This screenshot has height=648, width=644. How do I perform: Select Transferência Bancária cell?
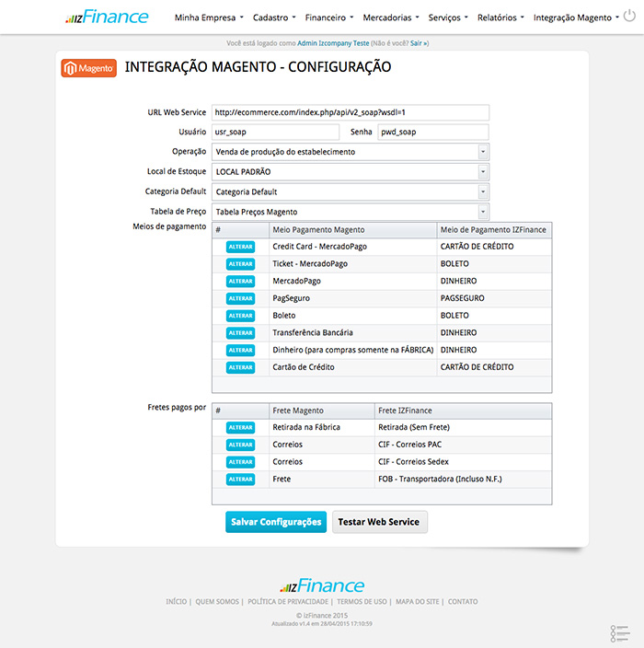tap(352, 332)
